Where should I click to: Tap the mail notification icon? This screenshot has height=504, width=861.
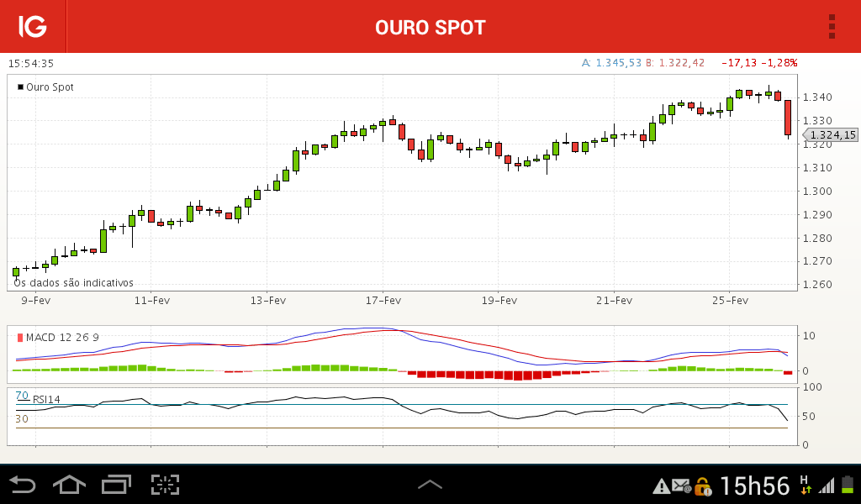click(x=681, y=486)
